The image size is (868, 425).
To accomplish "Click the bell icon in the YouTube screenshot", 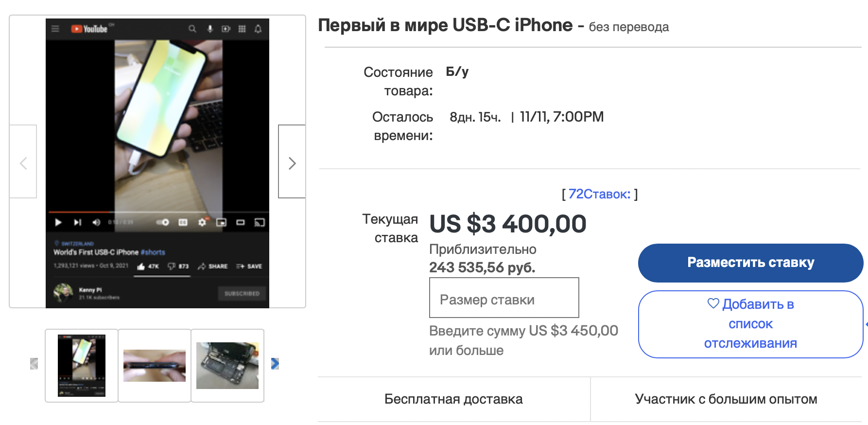I will 258,29.
